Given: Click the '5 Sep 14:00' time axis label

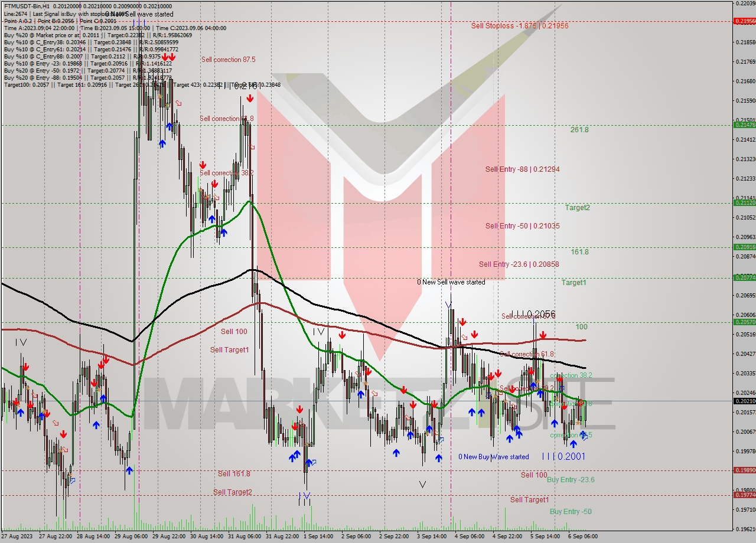Looking at the screenshot, I should [546, 536].
